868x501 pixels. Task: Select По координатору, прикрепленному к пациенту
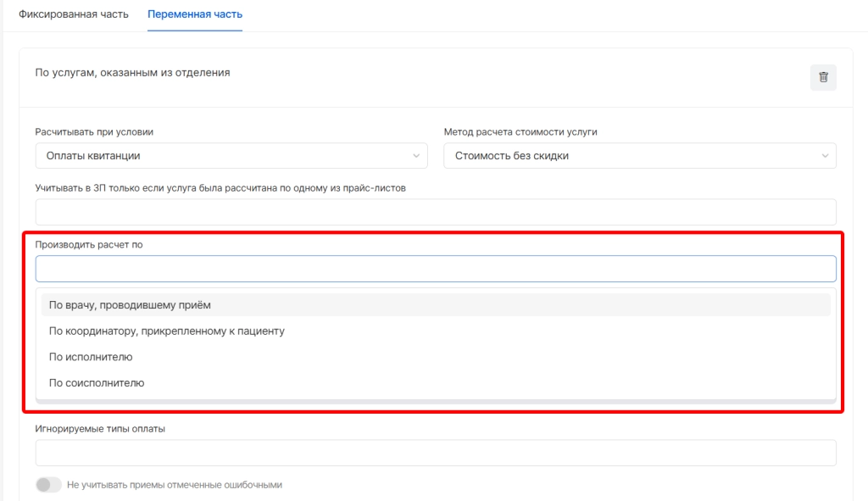167,331
